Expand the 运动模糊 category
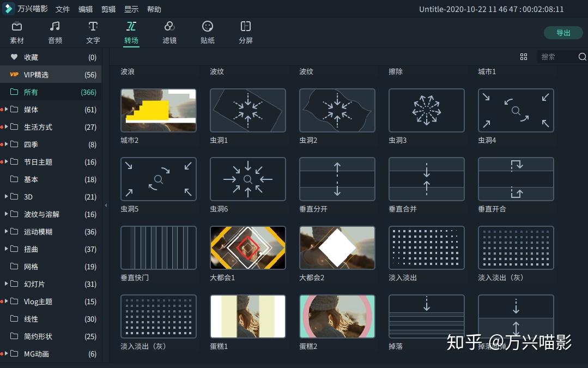588x368 pixels. point(6,232)
